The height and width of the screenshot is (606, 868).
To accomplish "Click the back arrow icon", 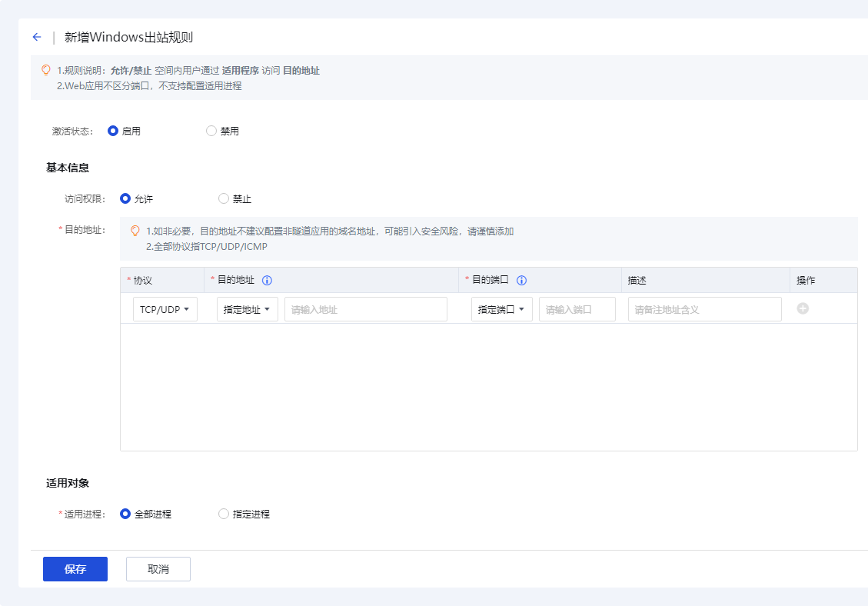I will [x=36, y=37].
